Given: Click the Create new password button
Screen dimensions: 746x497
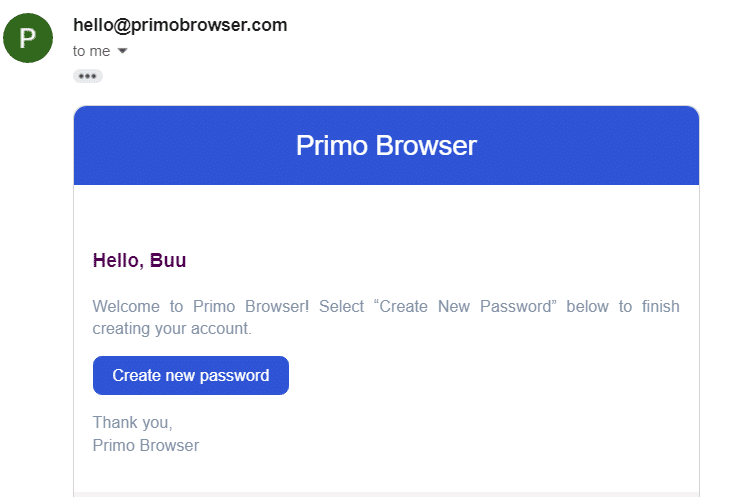Looking at the screenshot, I should pos(191,375).
